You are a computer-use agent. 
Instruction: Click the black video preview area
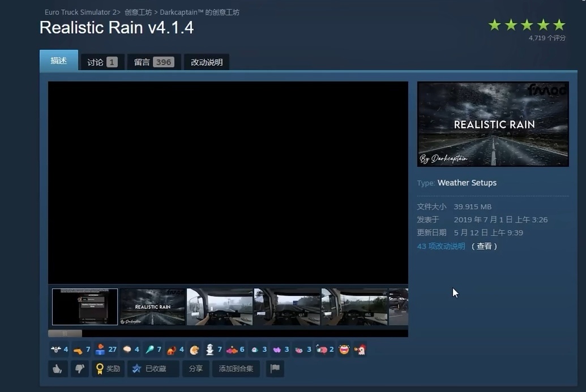(x=228, y=183)
